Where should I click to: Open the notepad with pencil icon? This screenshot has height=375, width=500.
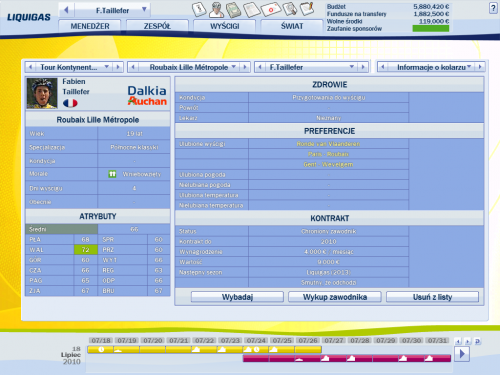(307, 9)
